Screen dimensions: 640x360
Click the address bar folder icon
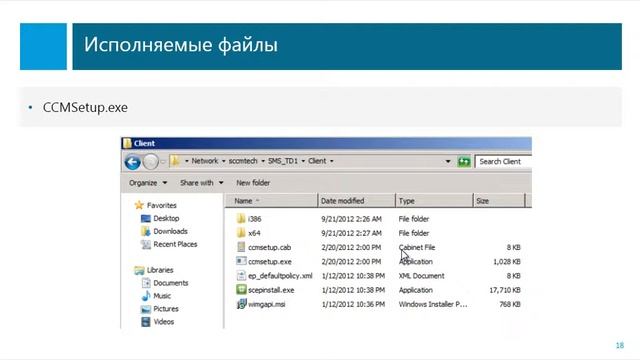coord(175,161)
